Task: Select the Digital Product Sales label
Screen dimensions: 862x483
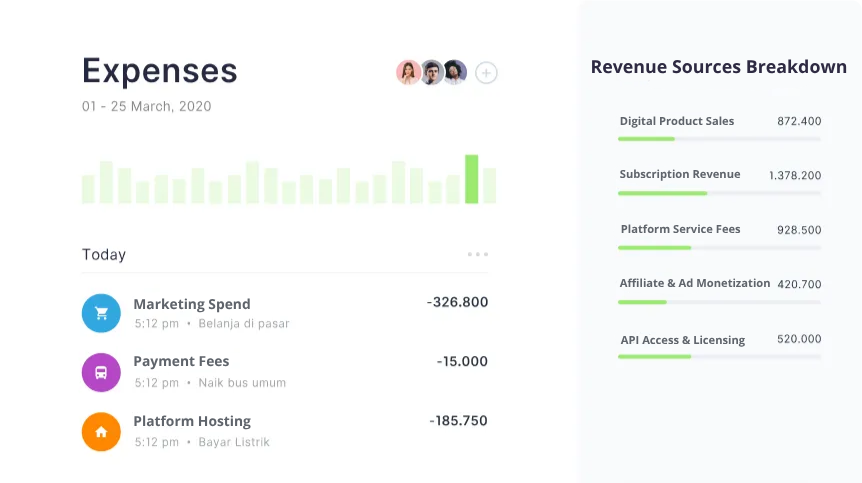Action: pyautogui.click(x=677, y=121)
